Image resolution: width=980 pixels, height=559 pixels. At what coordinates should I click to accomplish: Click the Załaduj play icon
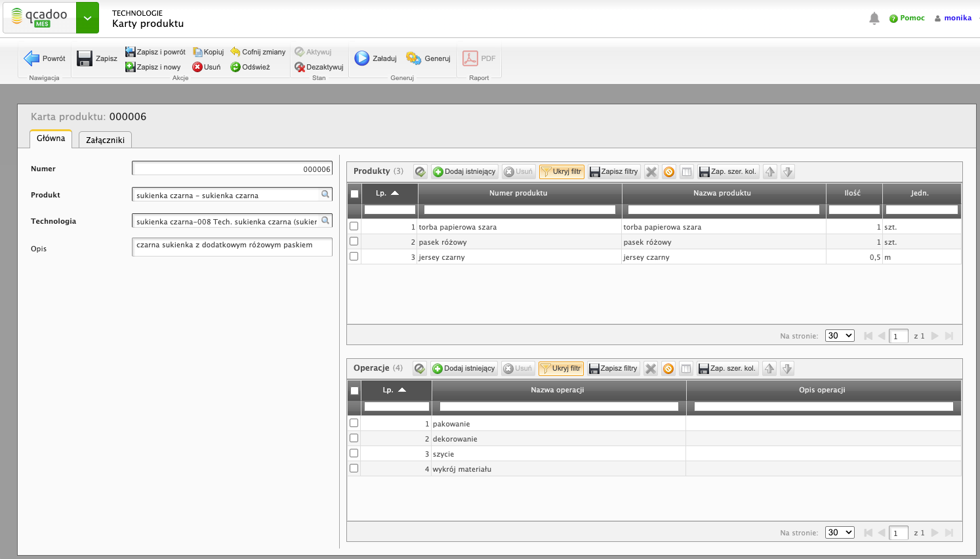362,58
